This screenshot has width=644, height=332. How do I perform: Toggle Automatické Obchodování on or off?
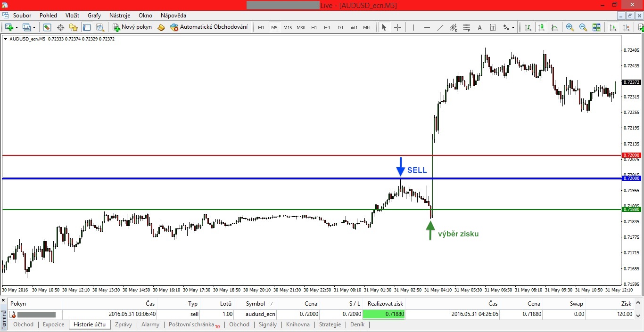point(209,27)
